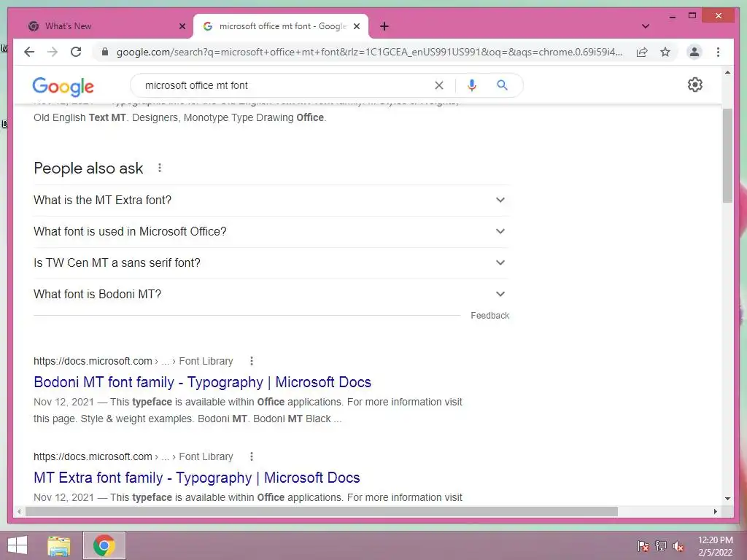Click the scroll left arrow
The image size is (747, 560).
(x=19, y=511)
